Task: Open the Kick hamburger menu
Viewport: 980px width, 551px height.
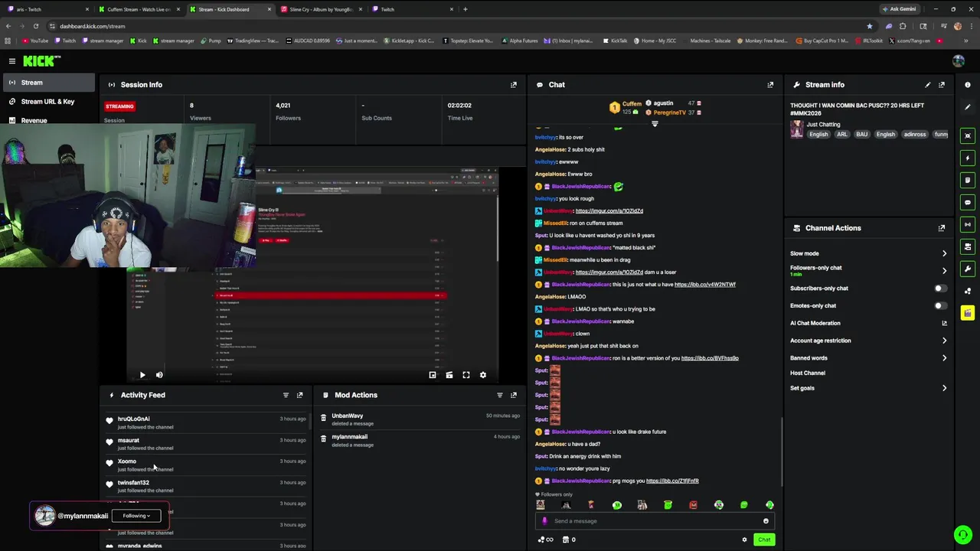Action: tap(12, 60)
